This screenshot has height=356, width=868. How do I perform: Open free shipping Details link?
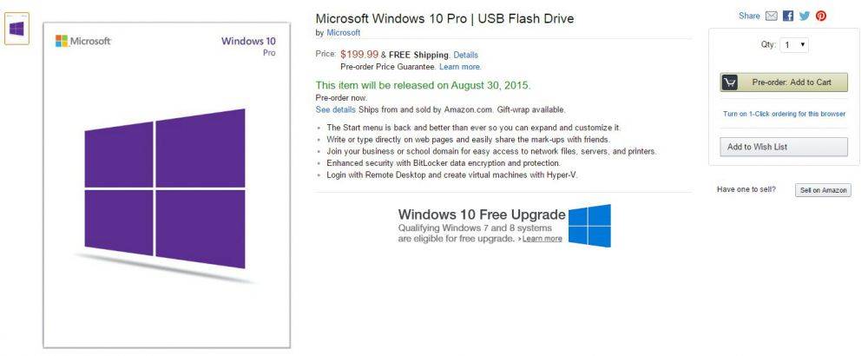coord(465,55)
